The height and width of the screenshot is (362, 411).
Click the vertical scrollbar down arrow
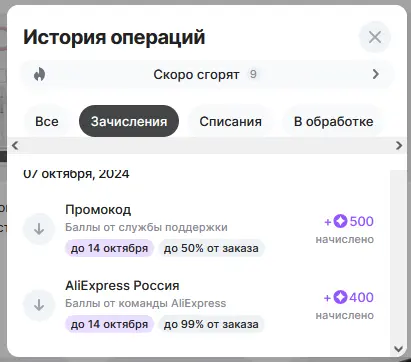coord(398,349)
